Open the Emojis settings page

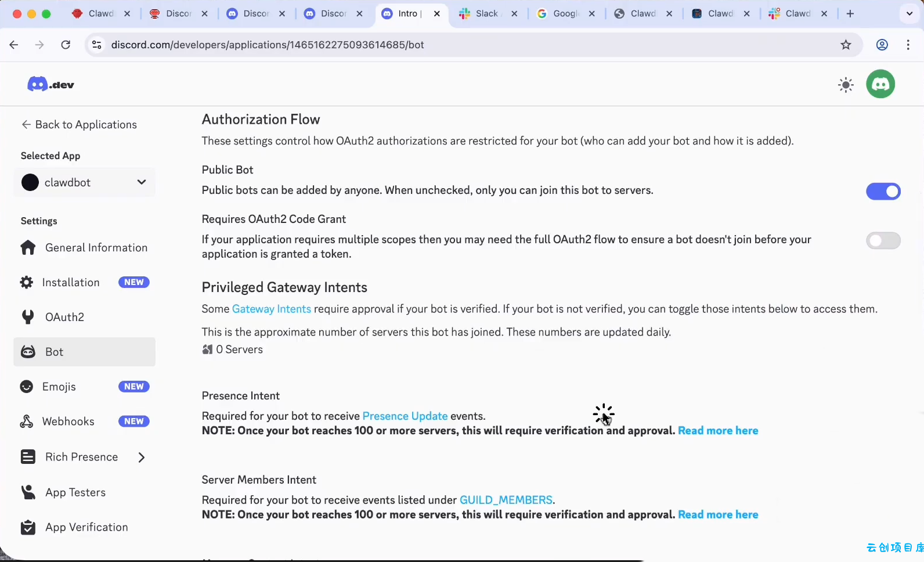coord(59,387)
